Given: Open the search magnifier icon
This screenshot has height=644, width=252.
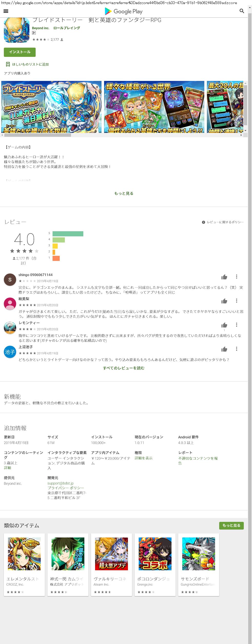Looking at the screenshot, I should click(242, 11).
